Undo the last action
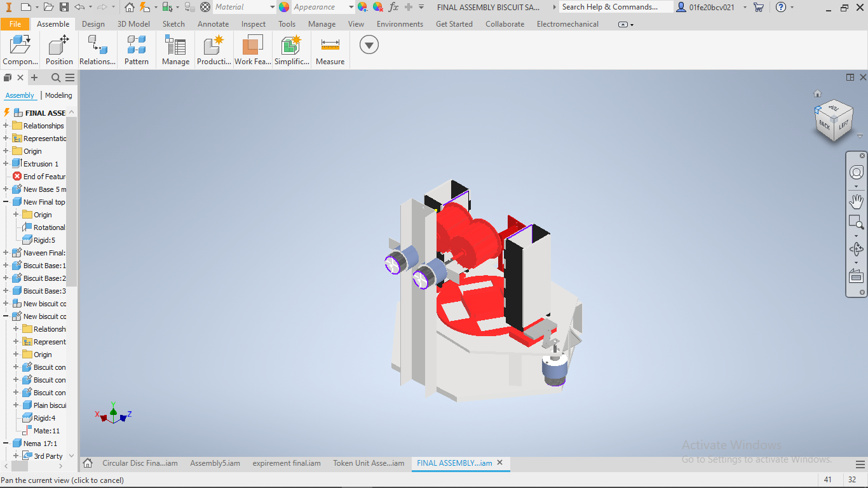This screenshot has width=868, height=488. pos(79,7)
